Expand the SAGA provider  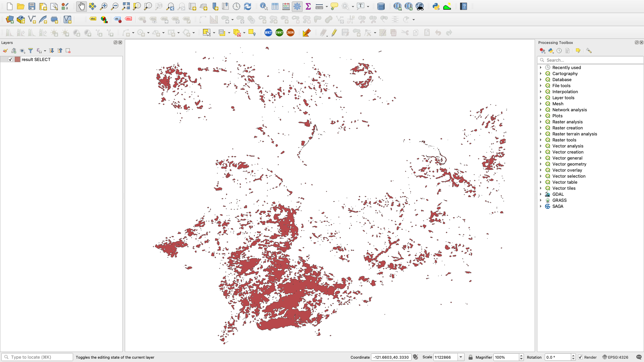pos(541,206)
